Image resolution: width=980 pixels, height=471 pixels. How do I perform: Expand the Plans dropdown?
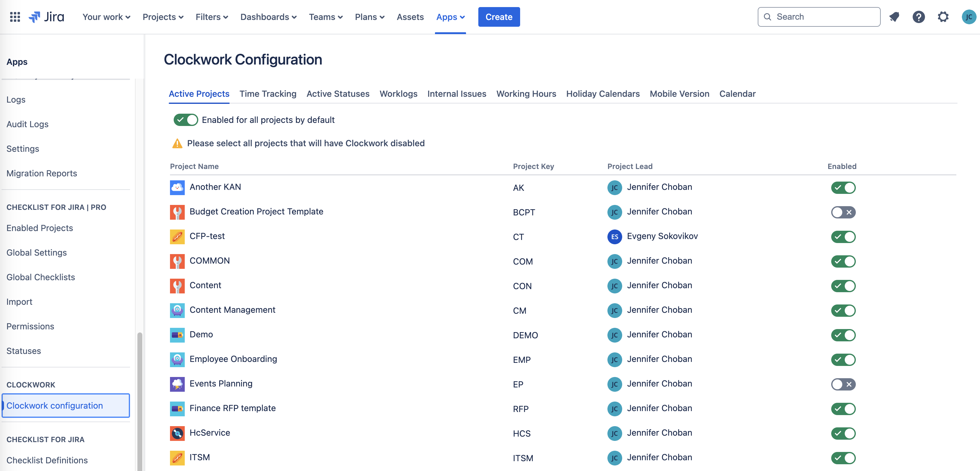pyautogui.click(x=369, y=17)
